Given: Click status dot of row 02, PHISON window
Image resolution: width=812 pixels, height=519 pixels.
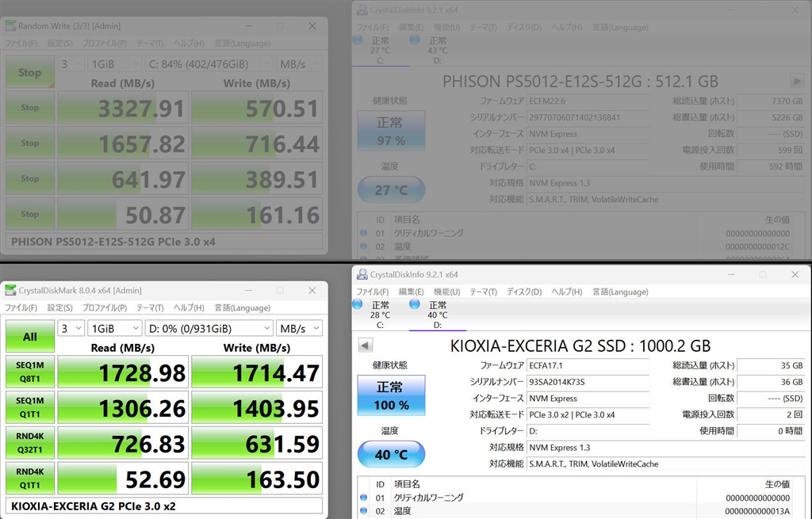Looking at the screenshot, I should (363, 246).
